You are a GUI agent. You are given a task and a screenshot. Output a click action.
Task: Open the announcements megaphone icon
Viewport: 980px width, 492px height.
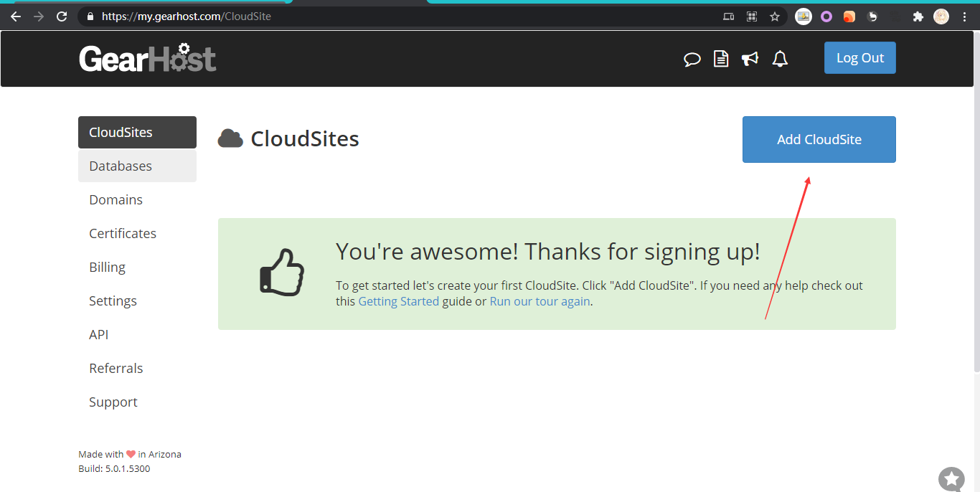(x=750, y=59)
